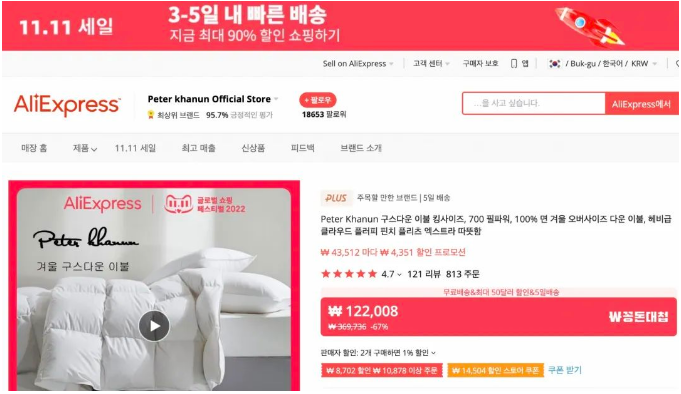Viewport: 681px width, 394px height.
Task: Expand the 제품 category menu
Action: coord(85,148)
